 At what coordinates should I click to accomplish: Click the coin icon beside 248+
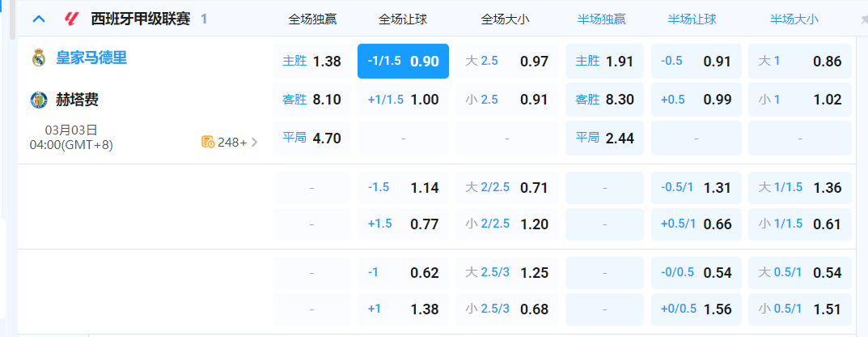[208, 143]
